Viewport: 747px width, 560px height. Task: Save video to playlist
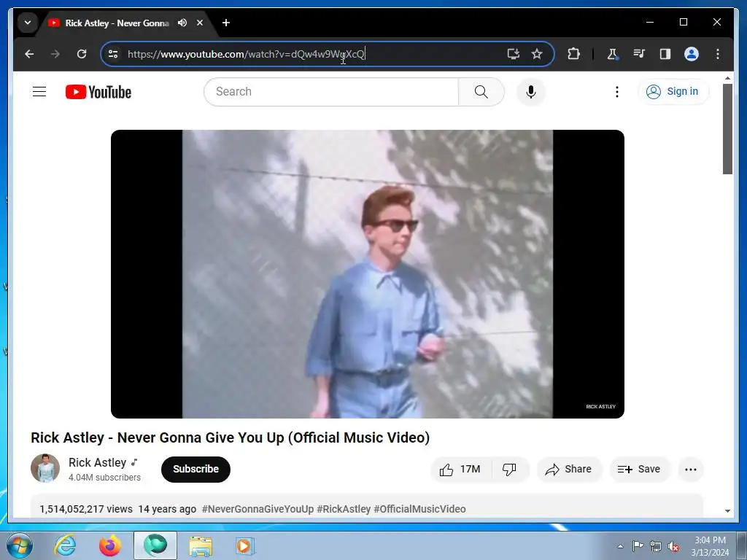pos(639,470)
